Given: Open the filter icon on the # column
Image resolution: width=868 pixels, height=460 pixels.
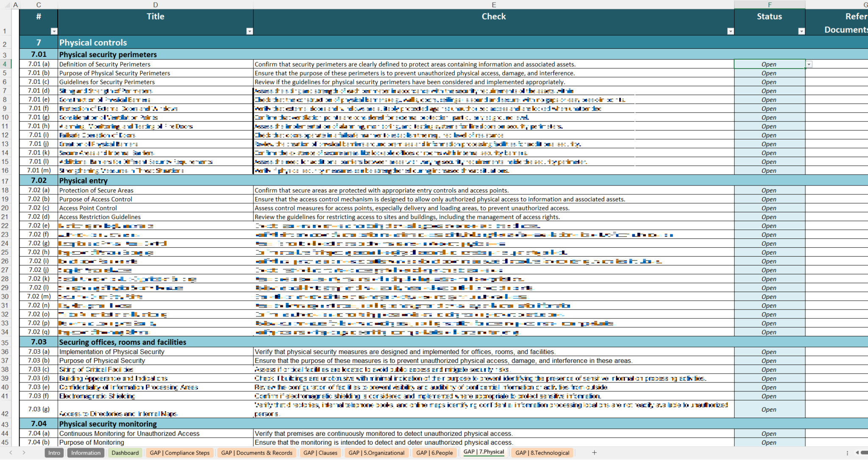Looking at the screenshot, I should click(54, 31).
